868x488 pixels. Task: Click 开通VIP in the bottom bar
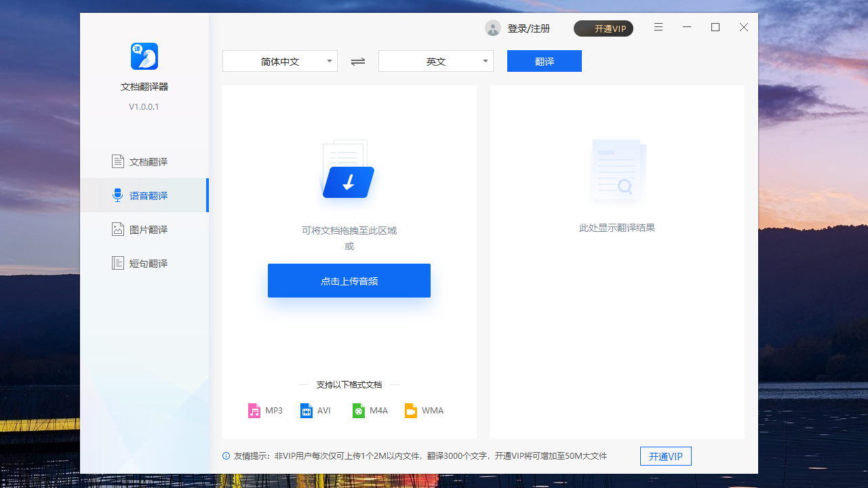[665, 456]
